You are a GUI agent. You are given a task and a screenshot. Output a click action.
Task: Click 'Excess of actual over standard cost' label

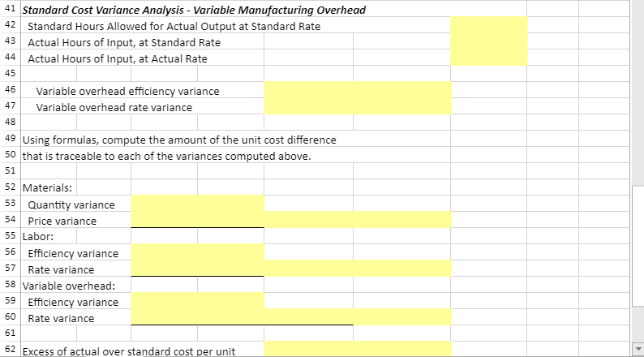(128, 351)
